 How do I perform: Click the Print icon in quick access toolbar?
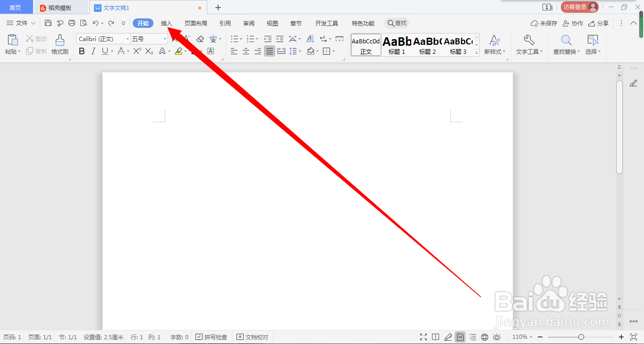tap(72, 23)
